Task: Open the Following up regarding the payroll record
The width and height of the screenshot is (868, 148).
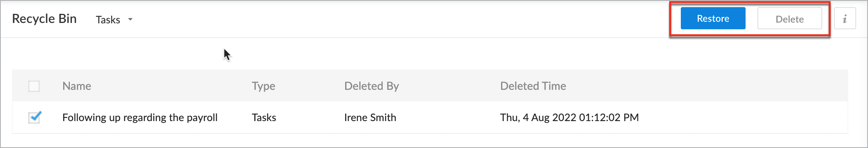Action: pyautogui.click(x=140, y=118)
